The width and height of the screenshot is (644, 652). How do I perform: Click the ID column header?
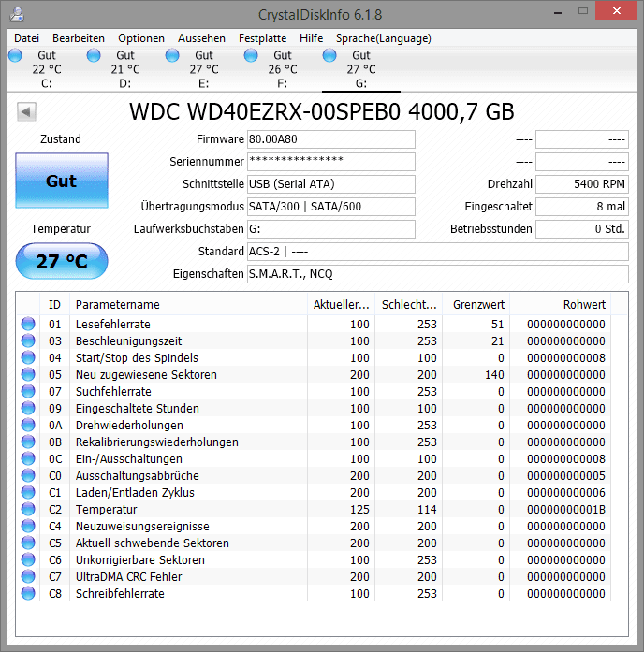(x=54, y=305)
